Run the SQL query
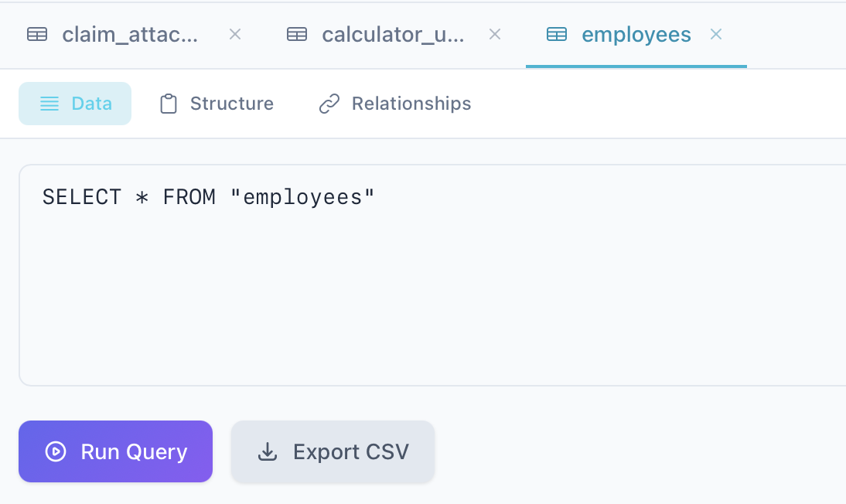Viewport: 846px width, 504px height. click(x=115, y=451)
